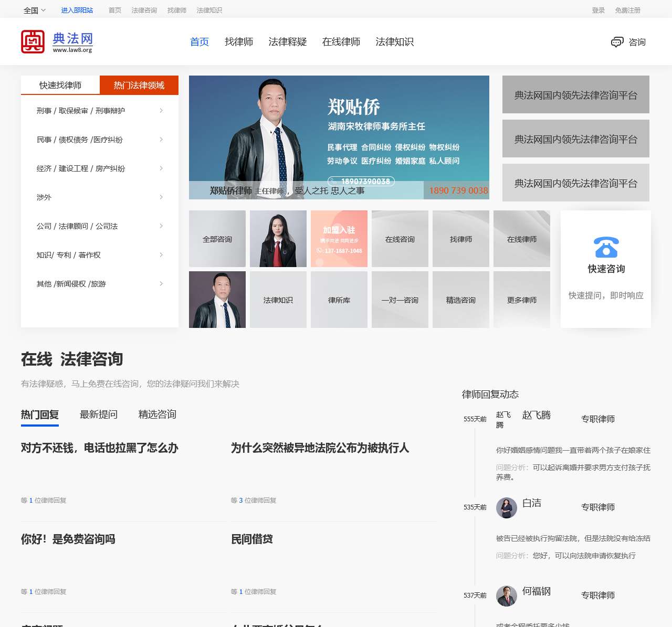This screenshot has height=627, width=672.
Task: Open 郑贴侨 lawyer banner
Action: [339, 137]
